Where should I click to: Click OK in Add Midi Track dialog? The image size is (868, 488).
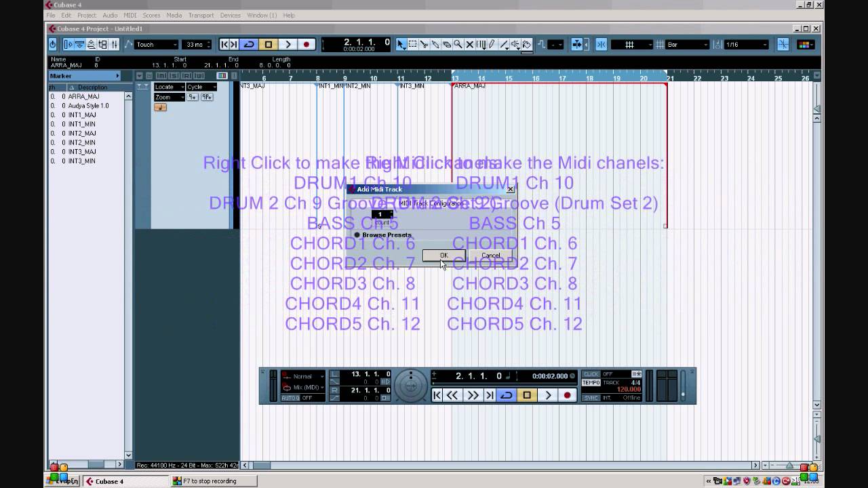(x=443, y=256)
